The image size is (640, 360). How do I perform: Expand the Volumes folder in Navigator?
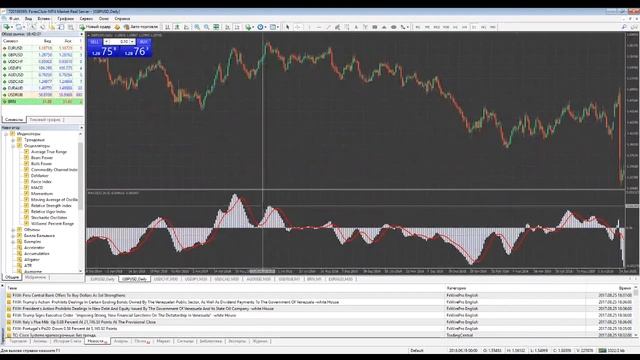[x=13, y=230]
